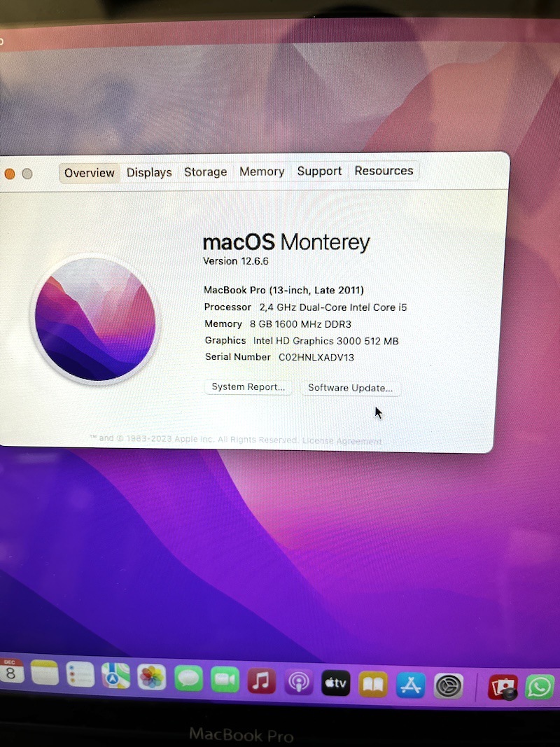Select the Memory tab
The width and height of the screenshot is (560, 747).
point(262,172)
